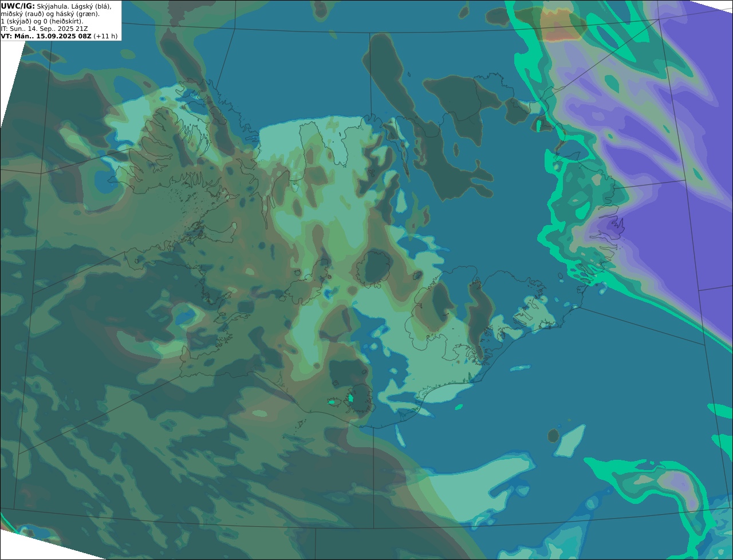This screenshot has height=560, width=733.
Task: Click the "miðský (rauð) og háský (græn)" line
Action: tap(50, 14)
